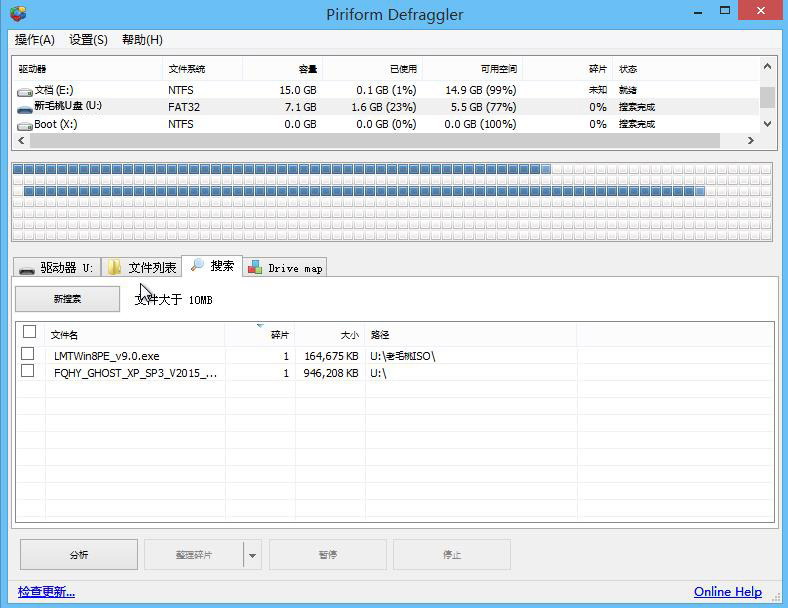788x608 pixels.
Task: Click the magnifier icon on 搜索 tab
Action: coord(197,265)
